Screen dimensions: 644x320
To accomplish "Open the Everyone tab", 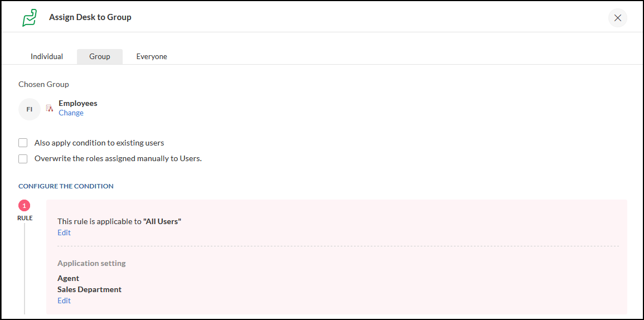I will coord(152,56).
